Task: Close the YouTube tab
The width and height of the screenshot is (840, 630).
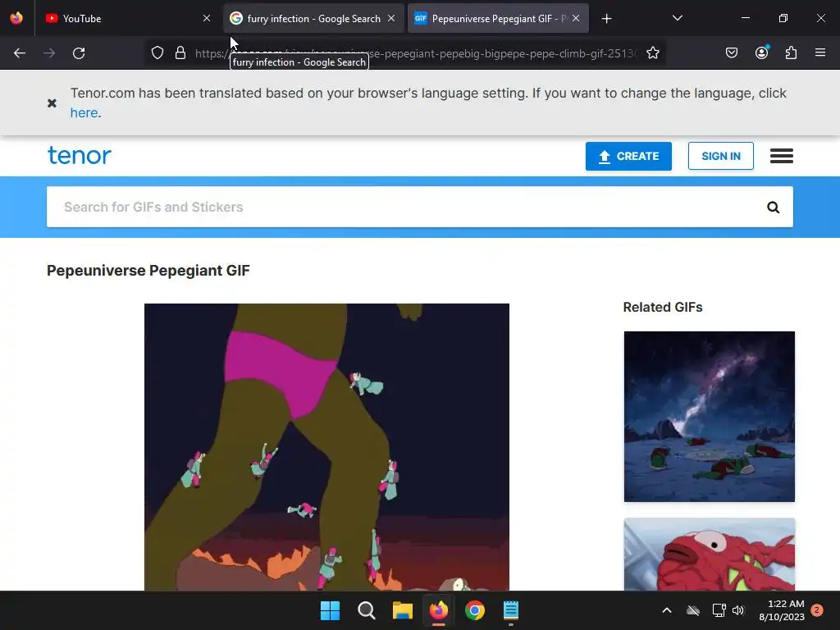Action: (207, 18)
